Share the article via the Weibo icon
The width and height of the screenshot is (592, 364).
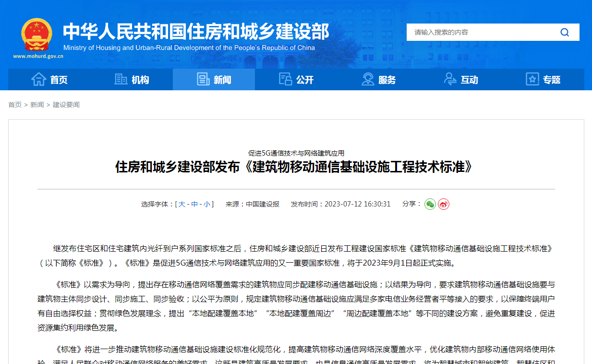(444, 204)
